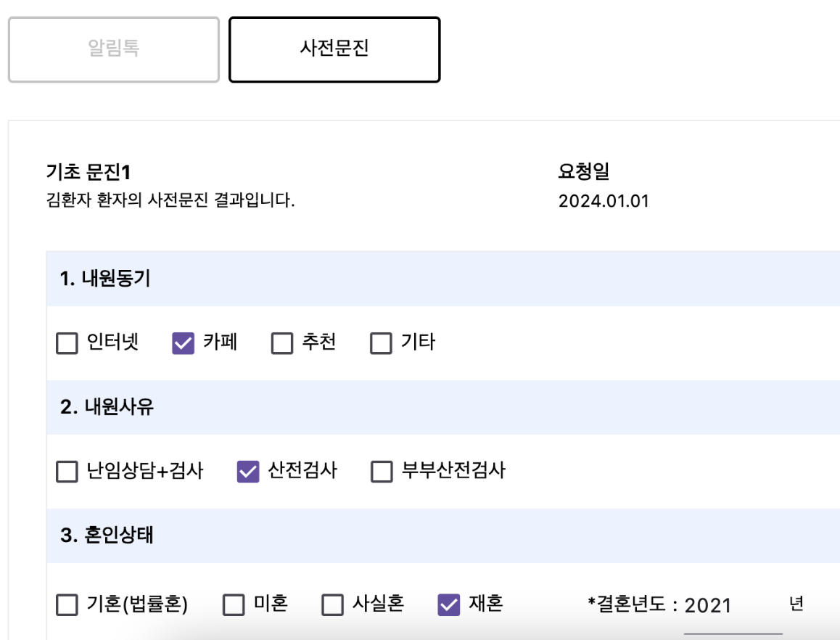Click the 2. 내원사유 section header
840x640 pixels.
(443, 407)
